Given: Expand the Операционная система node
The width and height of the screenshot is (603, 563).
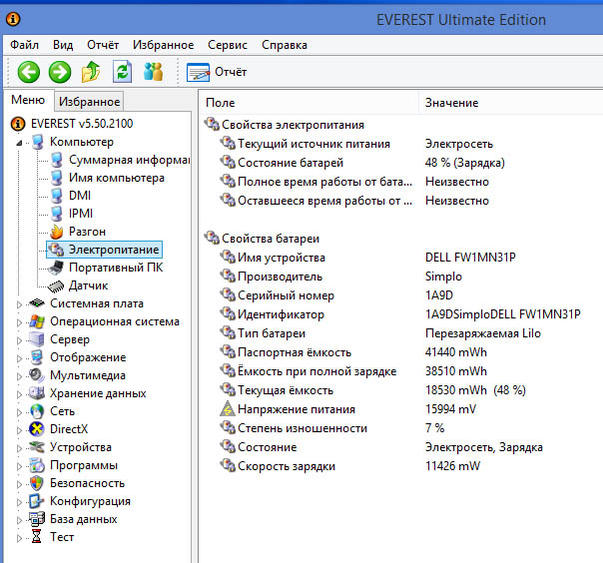Looking at the screenshot, I should (x=19, y=322).
